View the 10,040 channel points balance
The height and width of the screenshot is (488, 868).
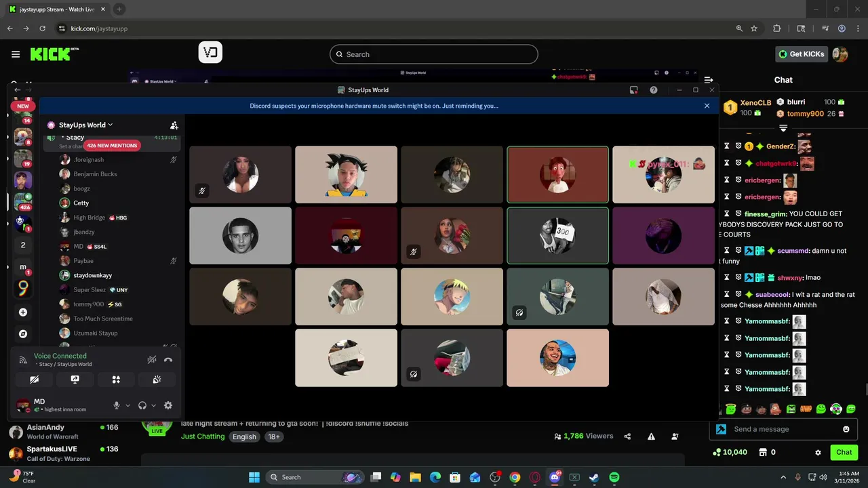(730, 452)
